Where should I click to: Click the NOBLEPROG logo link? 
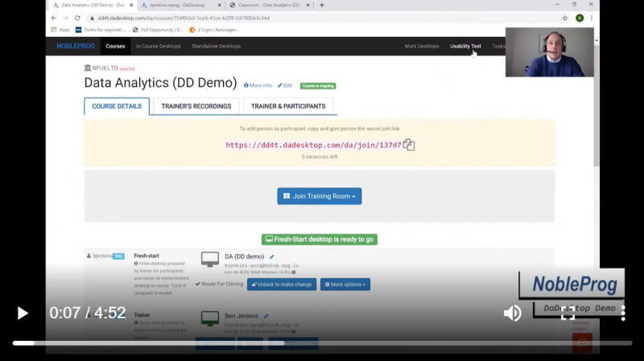(76, 47)
